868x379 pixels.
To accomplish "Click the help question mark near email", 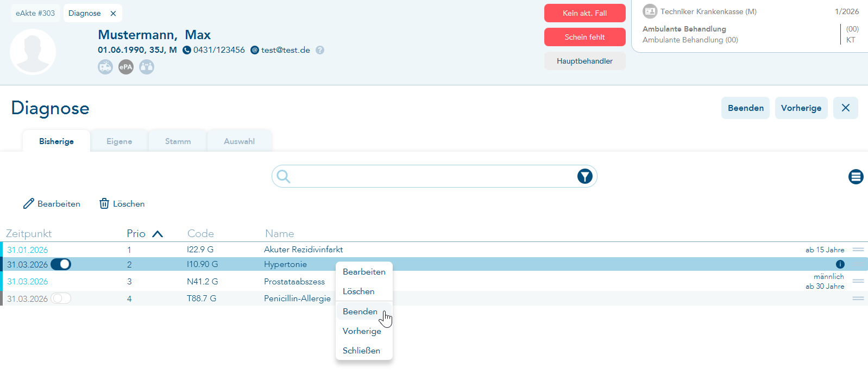I will 320,50.
